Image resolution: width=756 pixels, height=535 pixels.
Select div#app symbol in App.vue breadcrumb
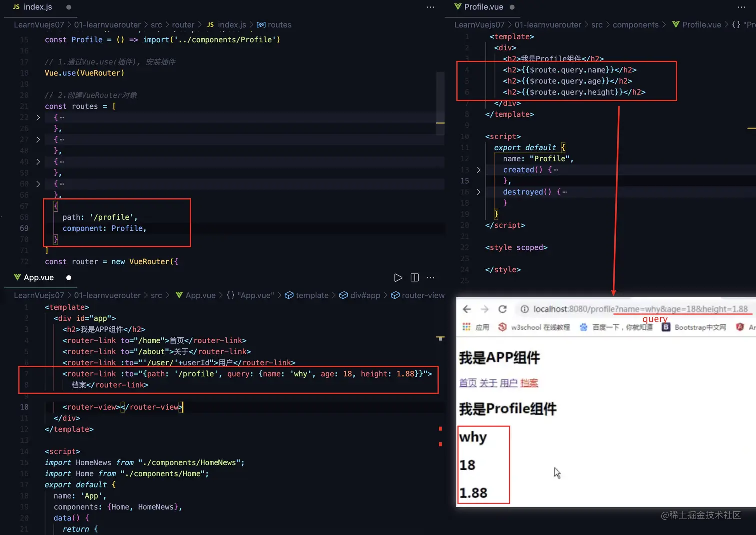pos(360,295)
